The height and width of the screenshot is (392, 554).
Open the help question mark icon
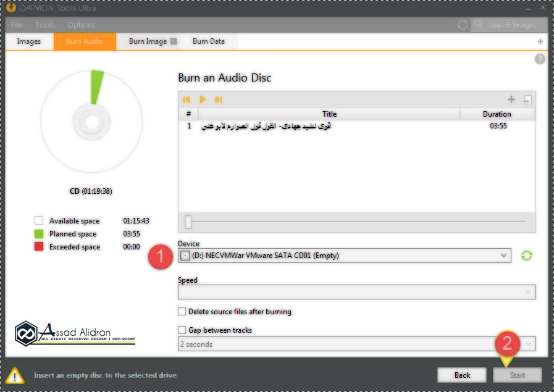540,59
